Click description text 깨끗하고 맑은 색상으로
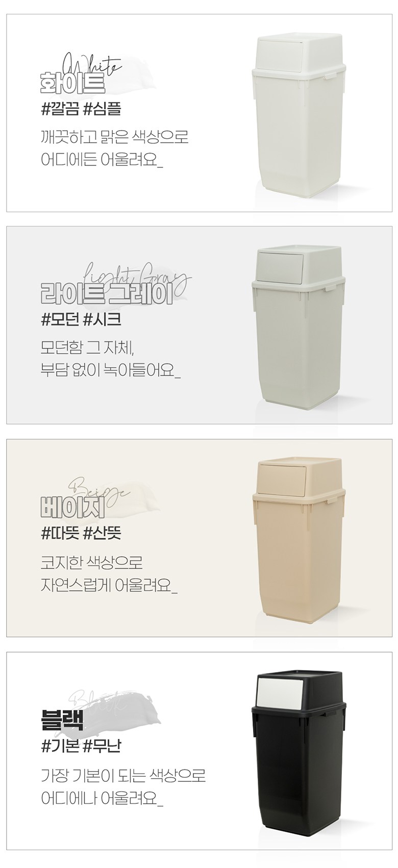The height and width of the screenshot is (868, 398). coord(115,138)
